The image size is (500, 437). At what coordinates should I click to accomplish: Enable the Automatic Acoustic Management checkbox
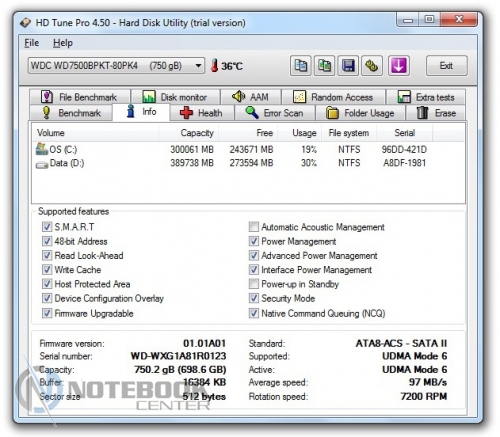[254, 227]
